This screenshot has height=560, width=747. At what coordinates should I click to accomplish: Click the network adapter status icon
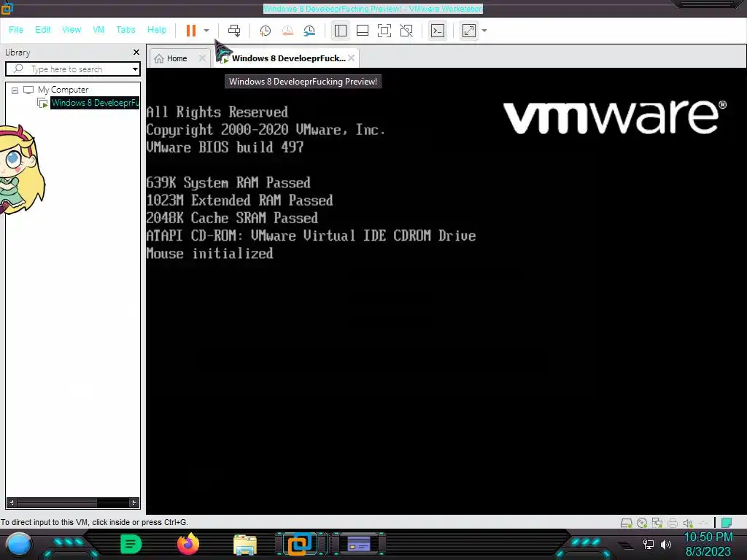[x=657, y=523]
